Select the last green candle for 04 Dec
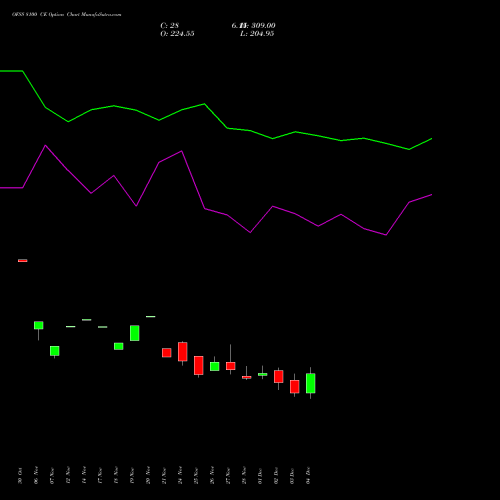Image resolution: width=500 pixels, height=500 pixels. 311,383
